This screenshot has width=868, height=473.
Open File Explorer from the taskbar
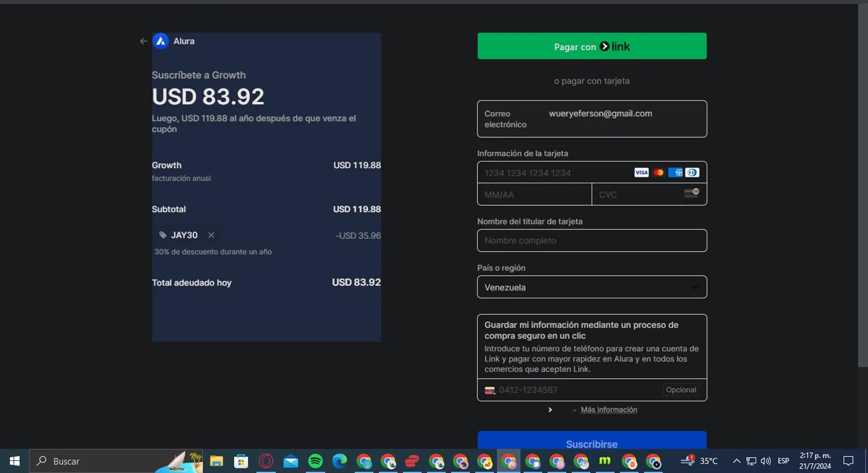(216, 461)
